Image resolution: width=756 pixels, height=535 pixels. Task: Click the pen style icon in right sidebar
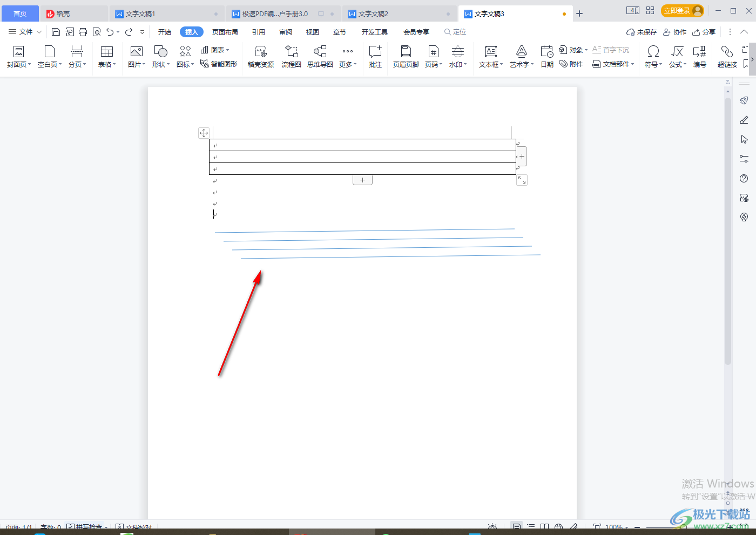(744, 120)
